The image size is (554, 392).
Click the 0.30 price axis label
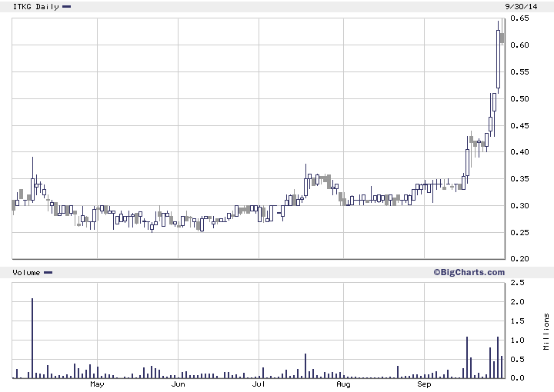click(519, 205)
